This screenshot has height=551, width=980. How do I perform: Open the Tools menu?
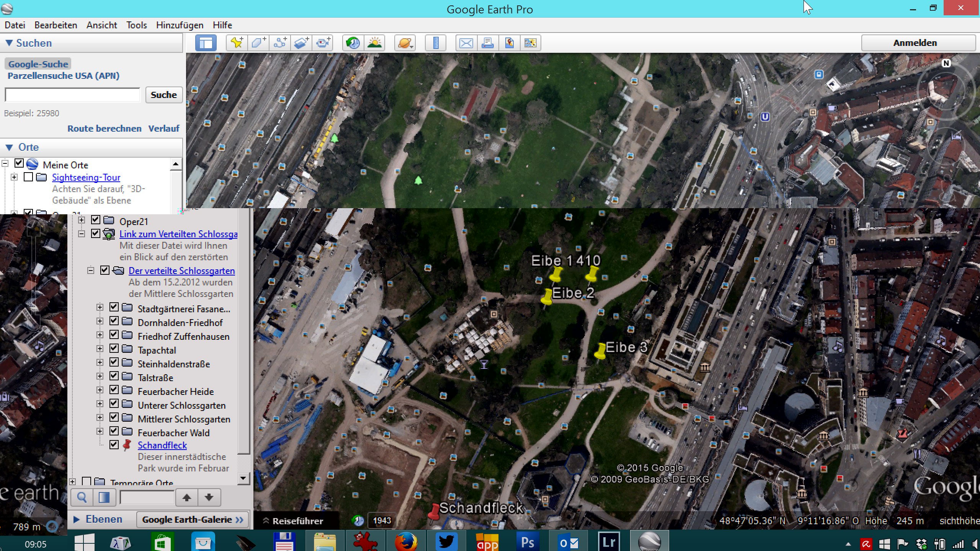pos(137,25)
